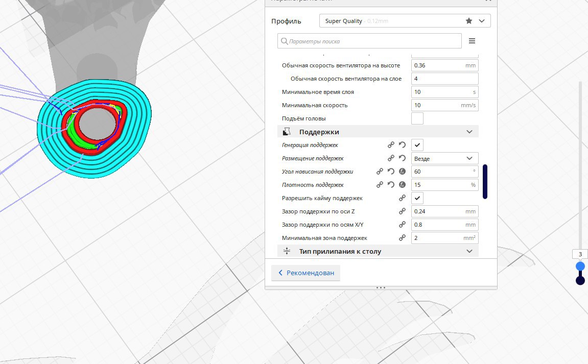The image size is (588, 364).
Task: Revert the Размещение поддержек setting
Action: click(x=402, y=158)
